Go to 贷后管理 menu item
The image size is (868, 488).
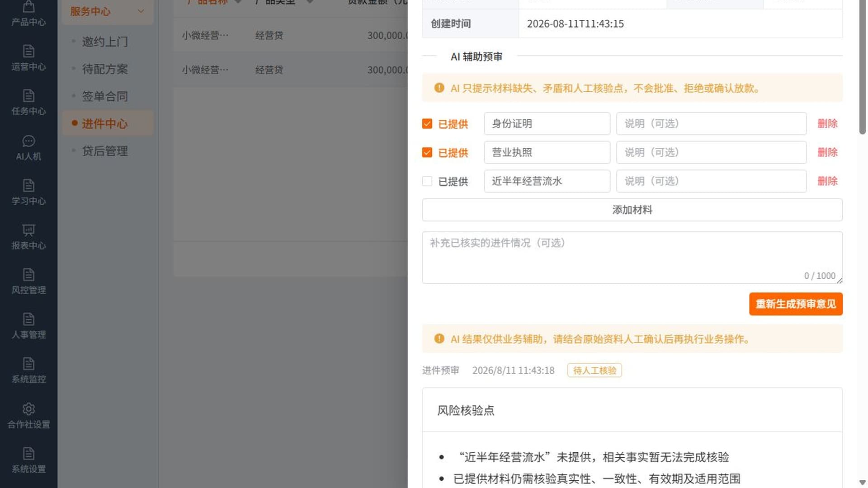click(x=105, y=151)
